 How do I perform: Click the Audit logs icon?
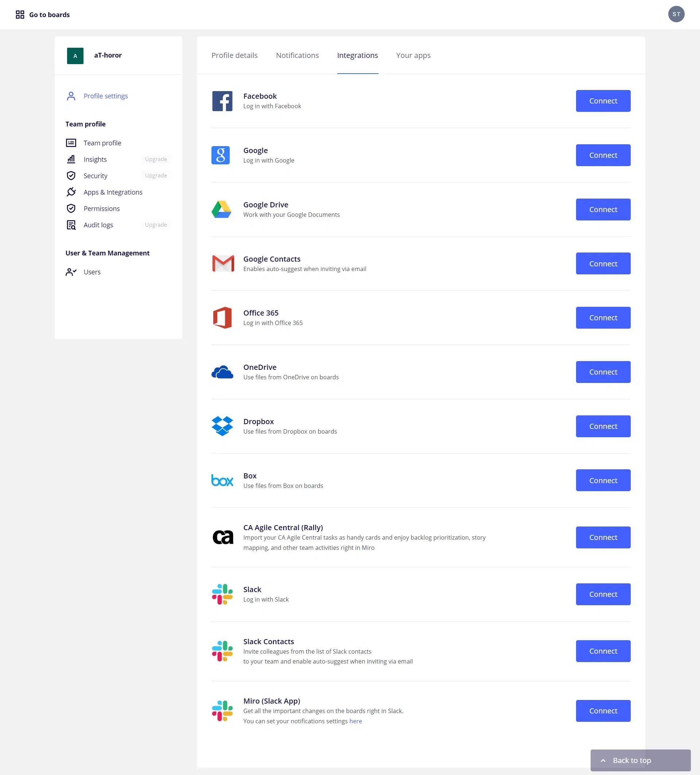tap(71, 225)
